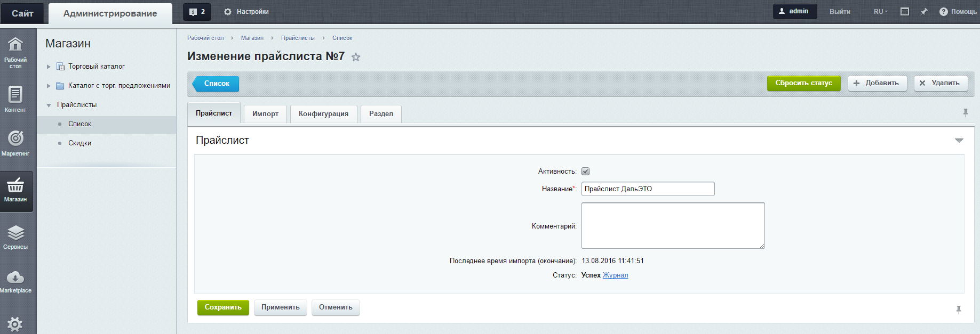Open the Контент sidebar section
Image resolution: width=980 pixels, height=334 pixels.
coord(15,99)
